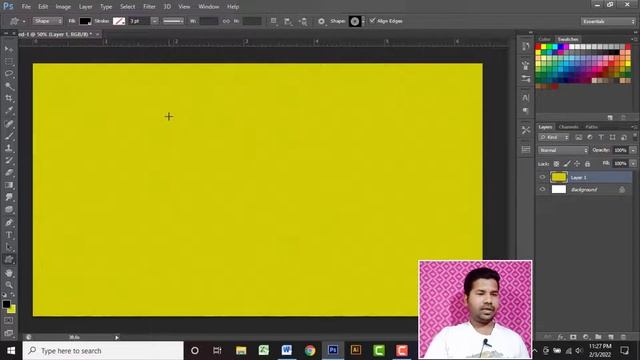The image size is (640, 360).
Task: Select the Eraser tool
Action: tap(9, 173)
